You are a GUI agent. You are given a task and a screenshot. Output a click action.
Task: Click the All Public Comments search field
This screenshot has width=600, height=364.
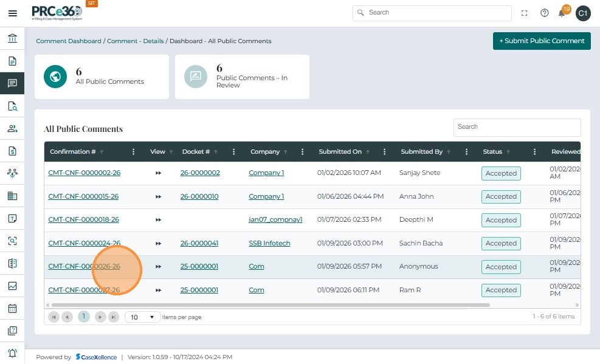point(517,127)
